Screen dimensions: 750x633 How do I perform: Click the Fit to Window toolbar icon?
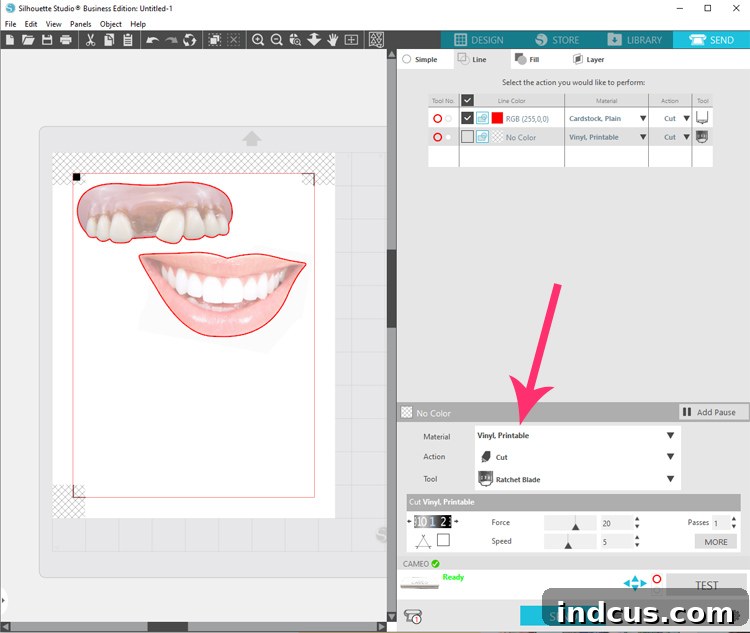pos(351,40)
